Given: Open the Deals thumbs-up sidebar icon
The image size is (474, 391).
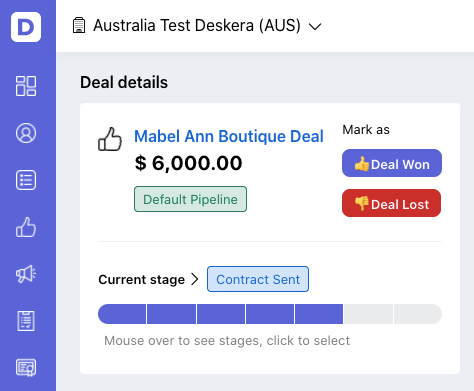Looking at the screenshot, I should click(26, 227).
